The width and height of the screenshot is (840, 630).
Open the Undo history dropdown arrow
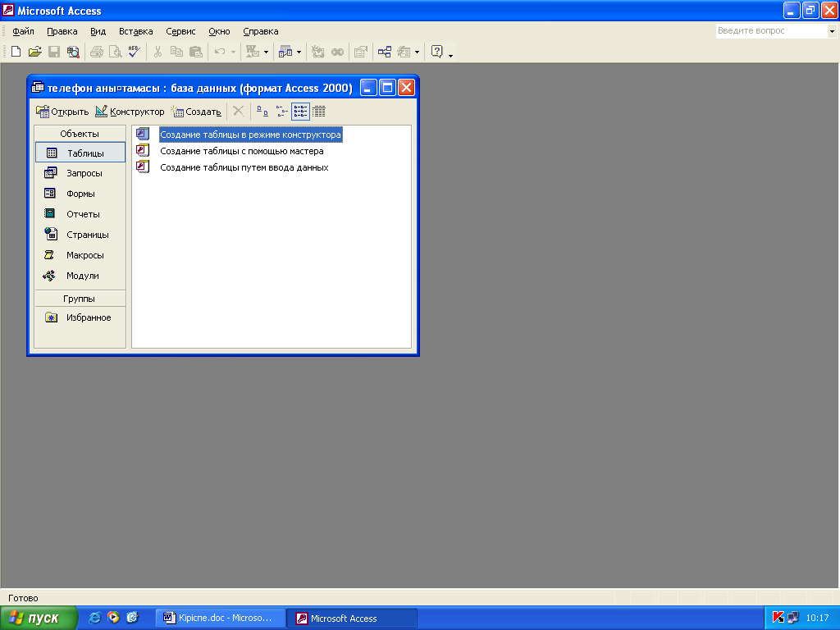coord(233,52)
